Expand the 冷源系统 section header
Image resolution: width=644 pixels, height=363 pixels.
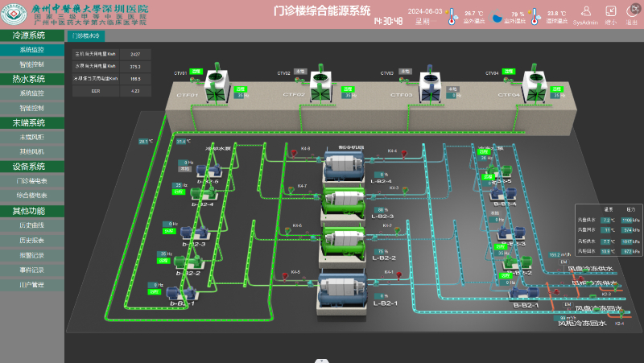pyautogui.click(x=32, y=36)
